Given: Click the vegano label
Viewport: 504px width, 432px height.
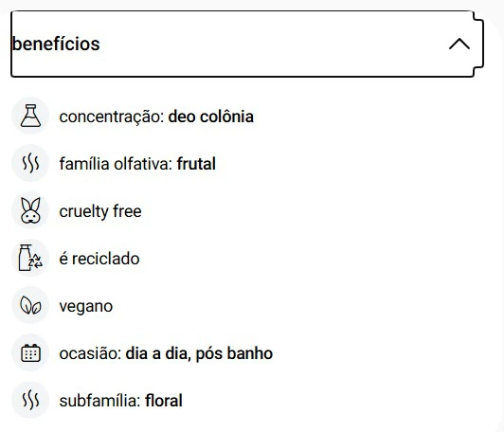Looking at the screenshot, I should click(86, 307).
